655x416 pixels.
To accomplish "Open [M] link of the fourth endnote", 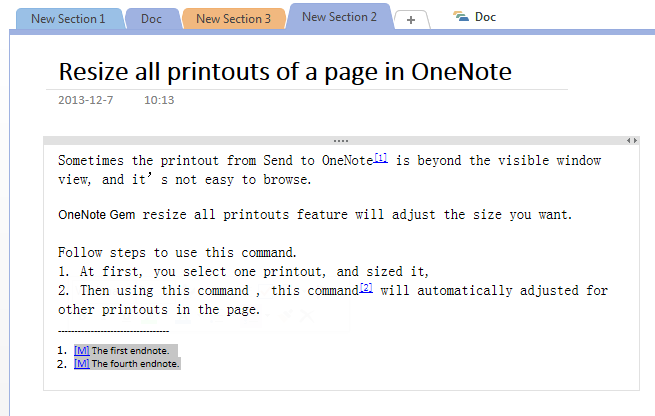I will 82,363.
